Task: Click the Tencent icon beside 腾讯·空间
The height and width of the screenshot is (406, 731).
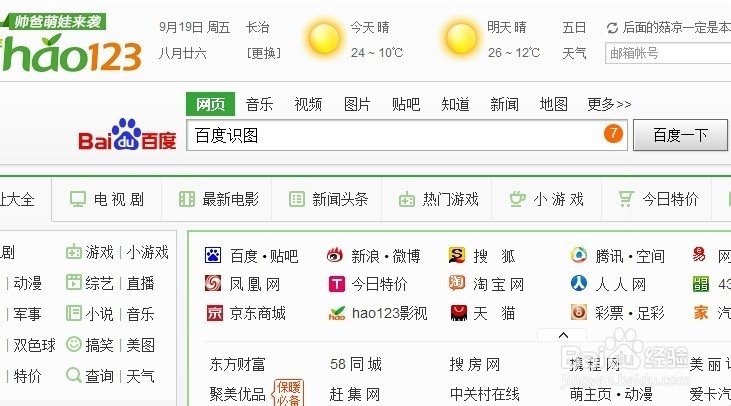Action: (579, 255)
